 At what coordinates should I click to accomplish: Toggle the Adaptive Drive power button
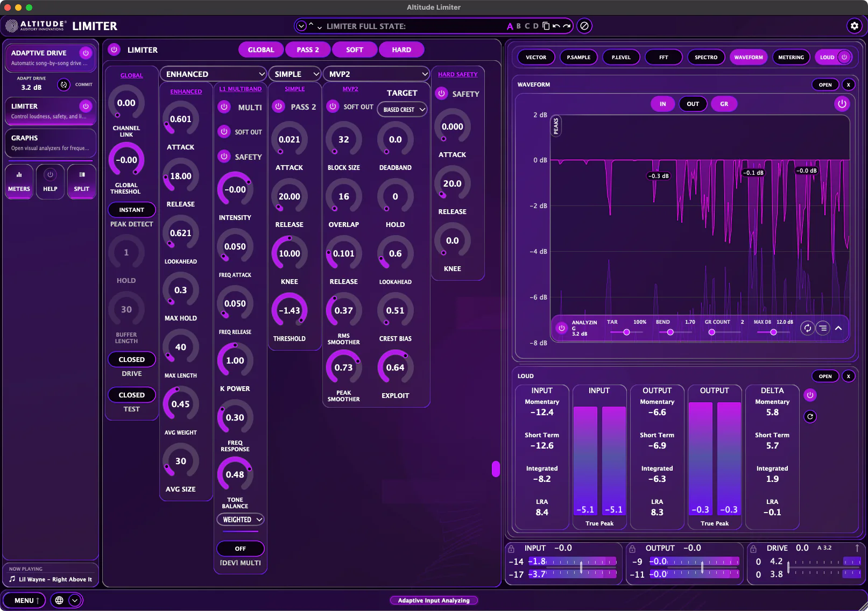point(86,53)
